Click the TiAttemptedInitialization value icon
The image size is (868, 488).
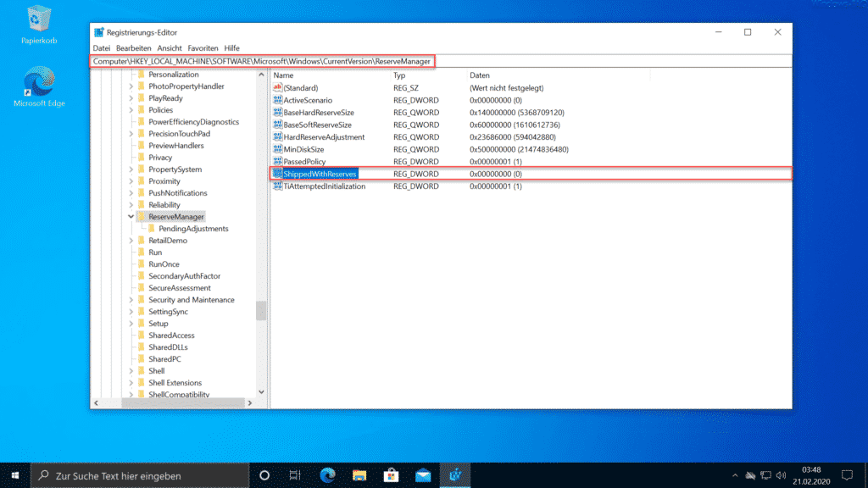point(277,186)
